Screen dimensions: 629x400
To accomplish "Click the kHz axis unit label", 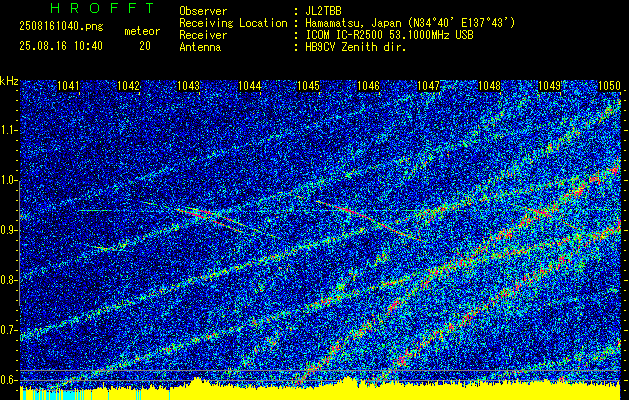I will (9, 81).
